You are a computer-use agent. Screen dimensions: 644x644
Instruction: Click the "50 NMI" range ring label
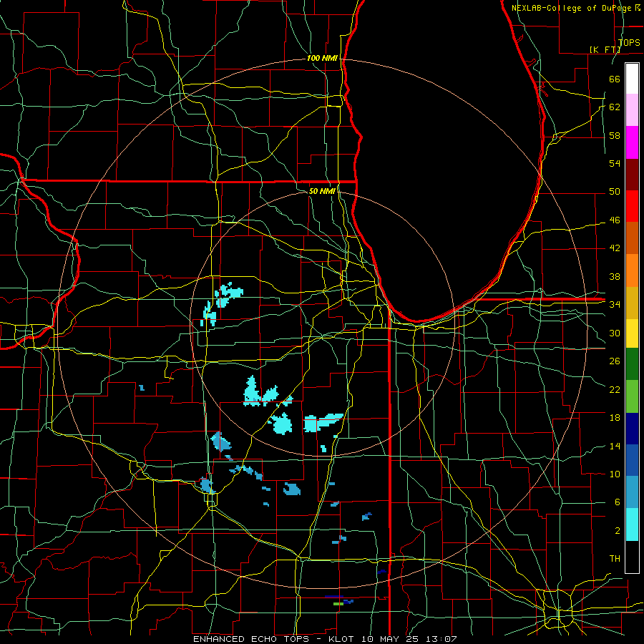pyautogui.click(x=322, y=191)
